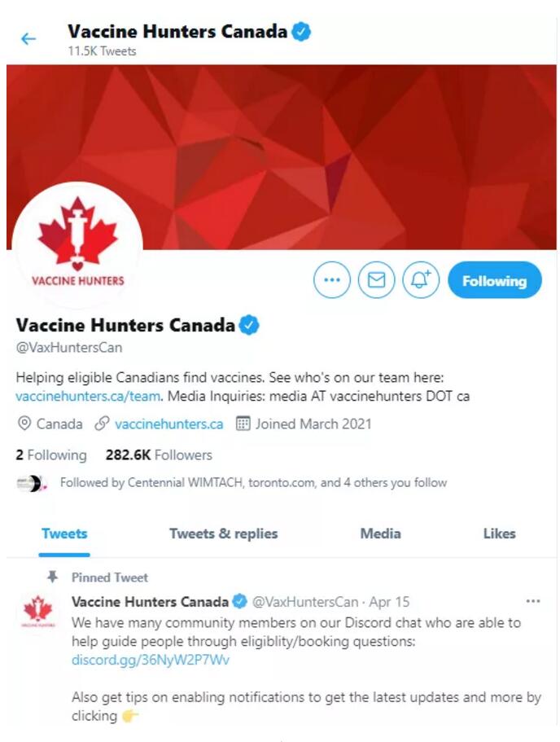Toggle the Following button

(x=495, y=280)
